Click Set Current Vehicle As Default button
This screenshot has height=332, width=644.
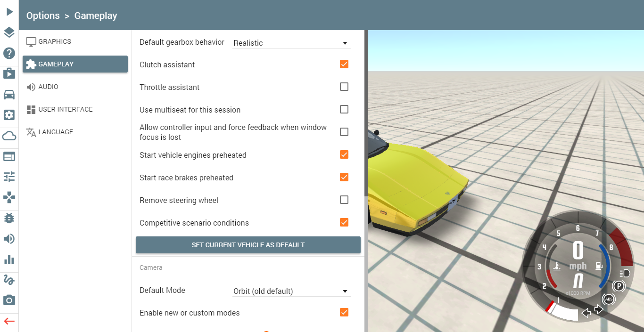pyautogui.click(x=248, y=245)
